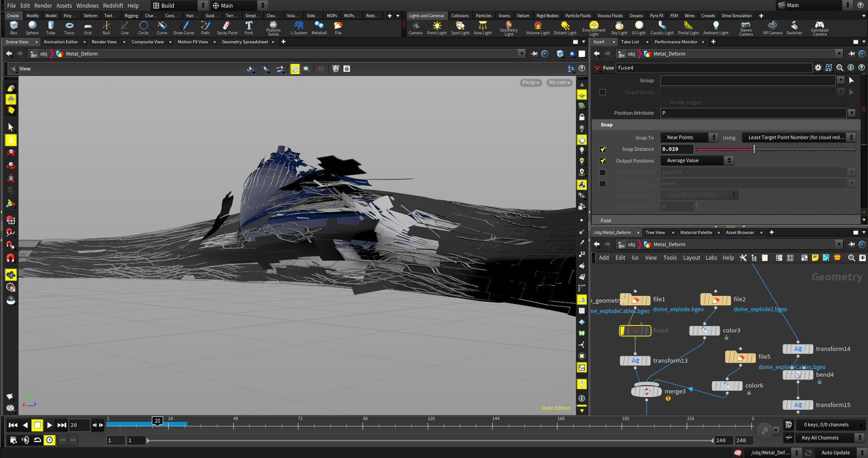Create an Area Light

pos(483,28)
